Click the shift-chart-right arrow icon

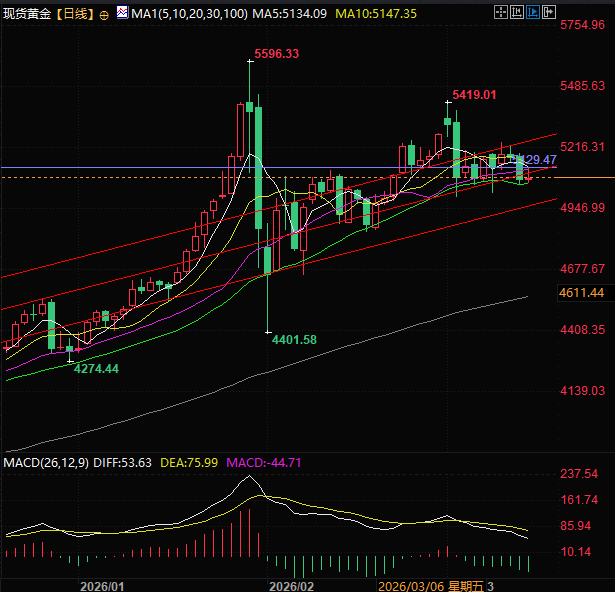[x=549, y=13]
